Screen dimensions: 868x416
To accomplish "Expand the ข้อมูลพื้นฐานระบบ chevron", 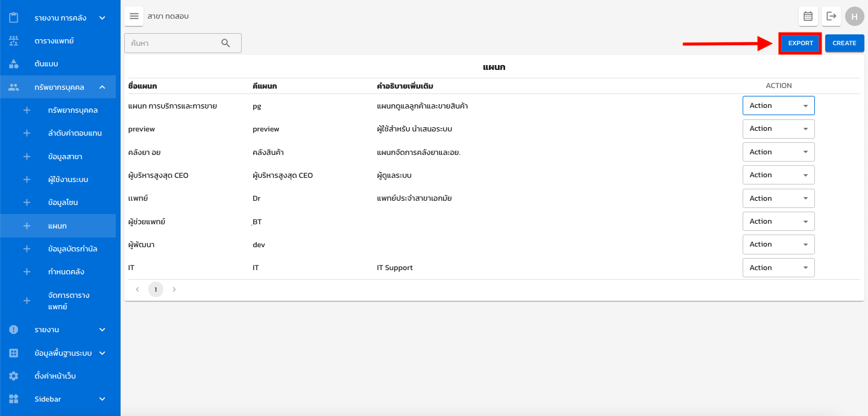I will (x=102, y=353).
